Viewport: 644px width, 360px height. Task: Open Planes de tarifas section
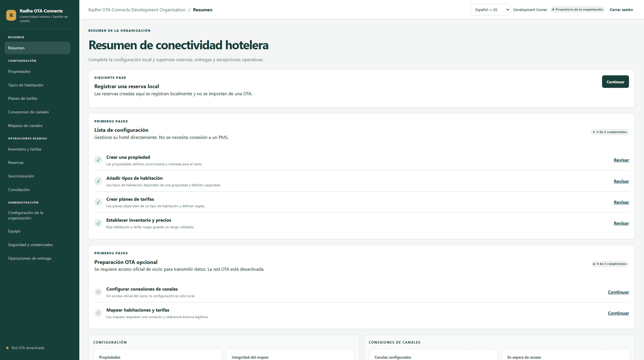click(x=38, y=98)
